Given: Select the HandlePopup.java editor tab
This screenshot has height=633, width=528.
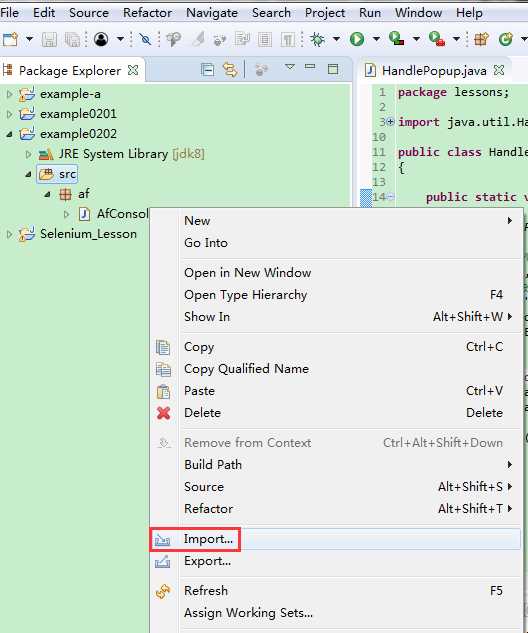Looking at the screenshot, I should 434,71.
